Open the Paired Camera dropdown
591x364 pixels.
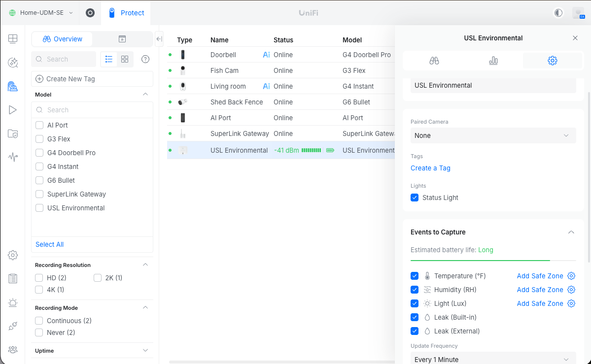coord(493,135)
